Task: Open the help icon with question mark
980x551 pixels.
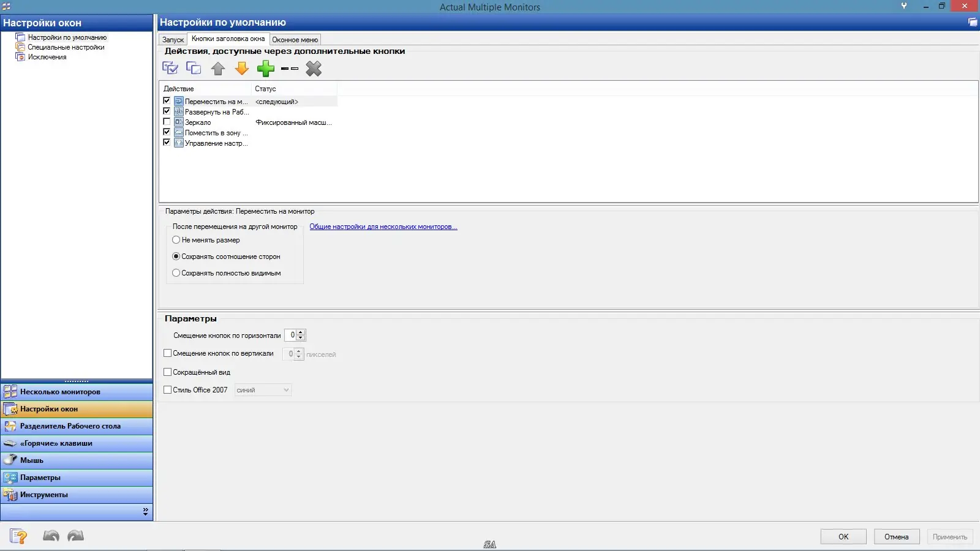Action: tap(18, 536)
